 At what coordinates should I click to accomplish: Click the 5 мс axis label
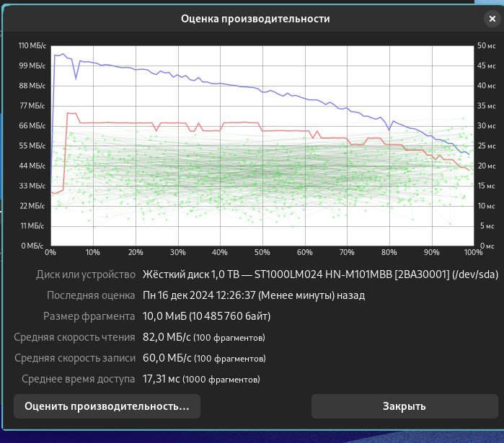(x=487, y=226)
